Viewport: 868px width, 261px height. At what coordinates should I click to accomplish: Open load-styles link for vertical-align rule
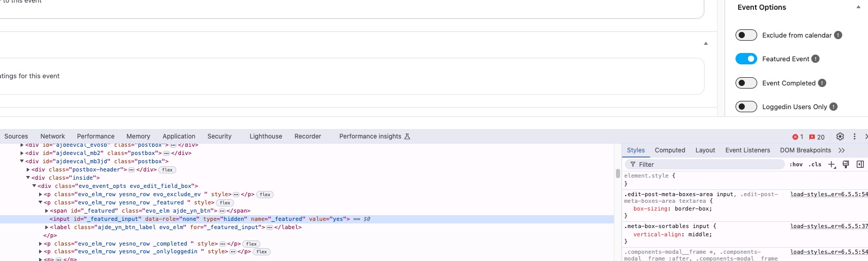pos(829,227)
